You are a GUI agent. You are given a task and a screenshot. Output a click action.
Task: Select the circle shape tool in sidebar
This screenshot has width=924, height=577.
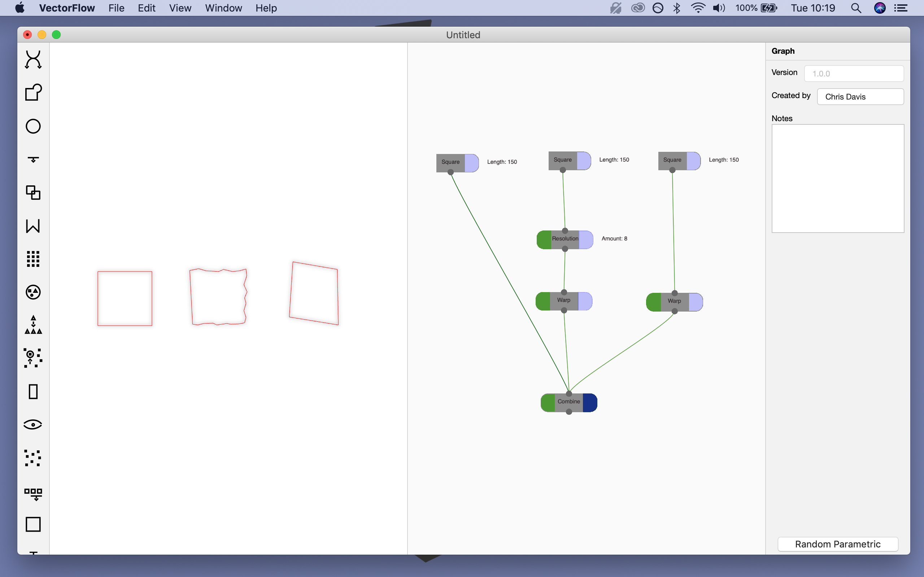click(x=33, y=126)
